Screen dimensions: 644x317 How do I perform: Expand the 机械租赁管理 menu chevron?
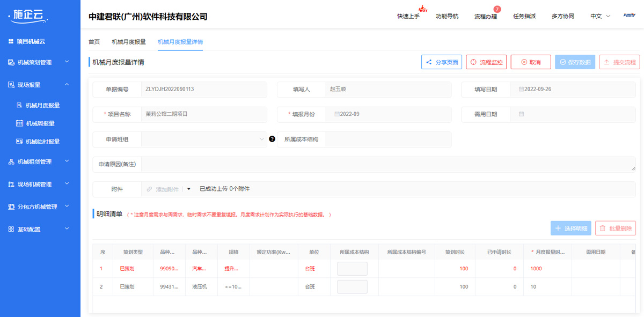(x=67, y=161)
